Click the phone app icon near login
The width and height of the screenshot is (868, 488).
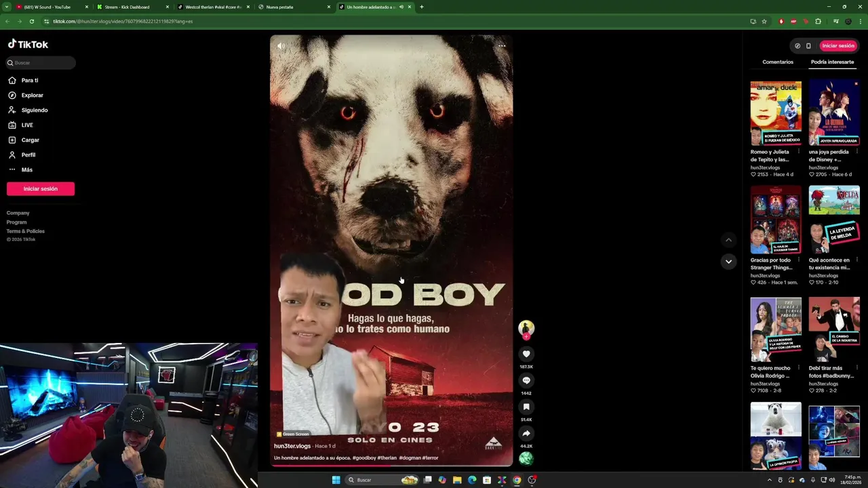pos(808,45)
